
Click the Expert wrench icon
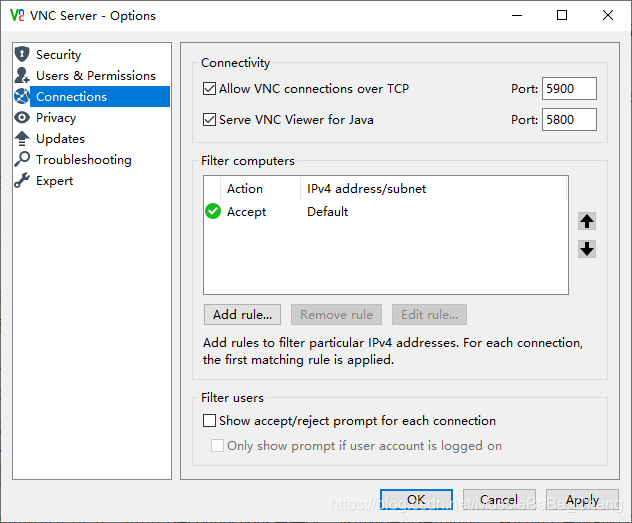pos(22,181)
